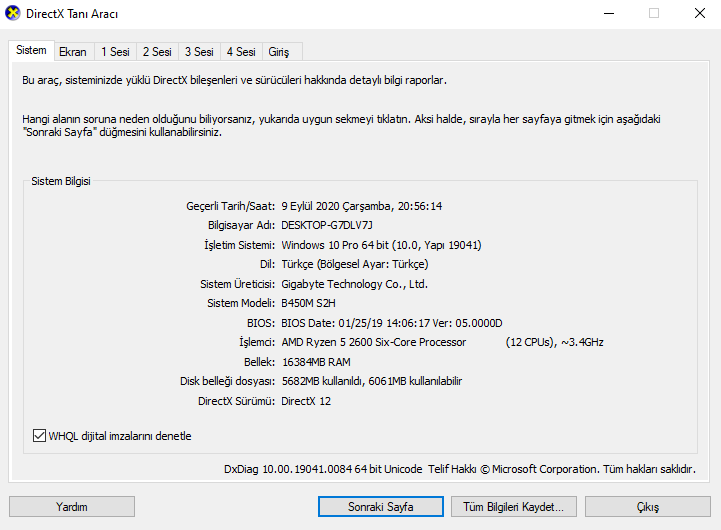Screen dimensions: 721x530
Task: Click the Çıkış button
Action: pyautogui.click(x=648, y=507)
